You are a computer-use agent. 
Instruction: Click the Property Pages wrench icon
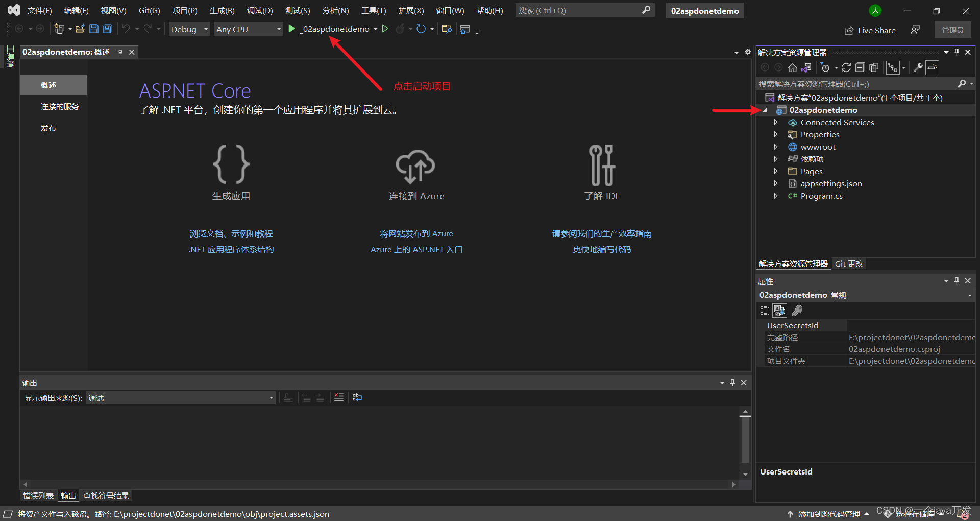pos(797,311)
